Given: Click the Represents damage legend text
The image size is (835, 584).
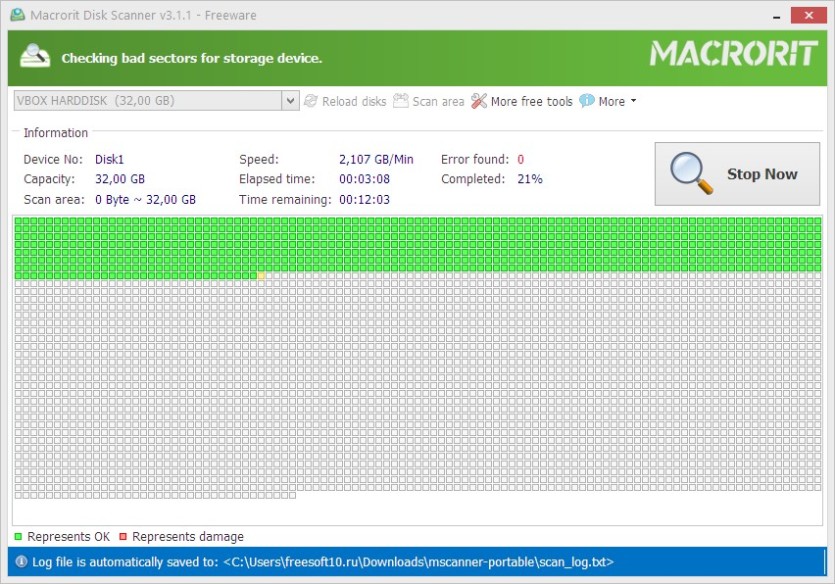Looking at the screenshot, I should (188, 537).
